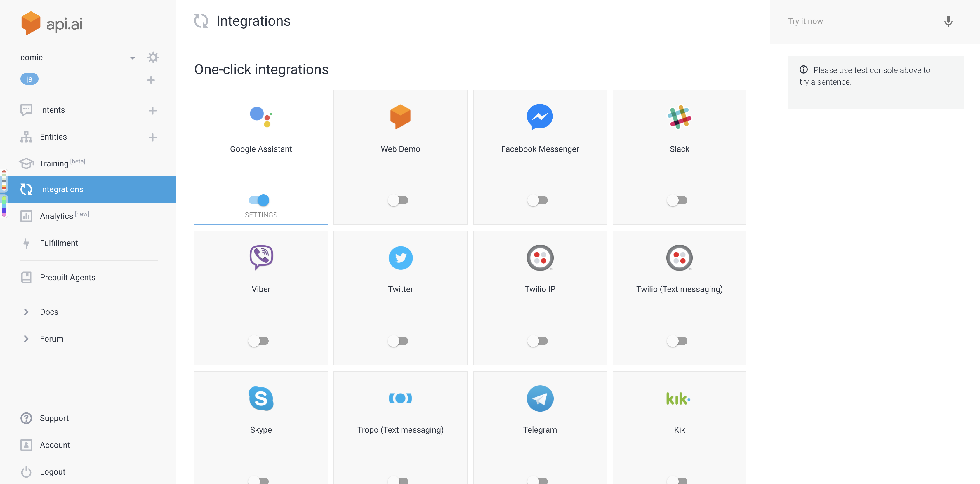Viewport: 980px width, 484px height.
Task: Turn on the Slack integration toggle
Action: pos(677,200)
